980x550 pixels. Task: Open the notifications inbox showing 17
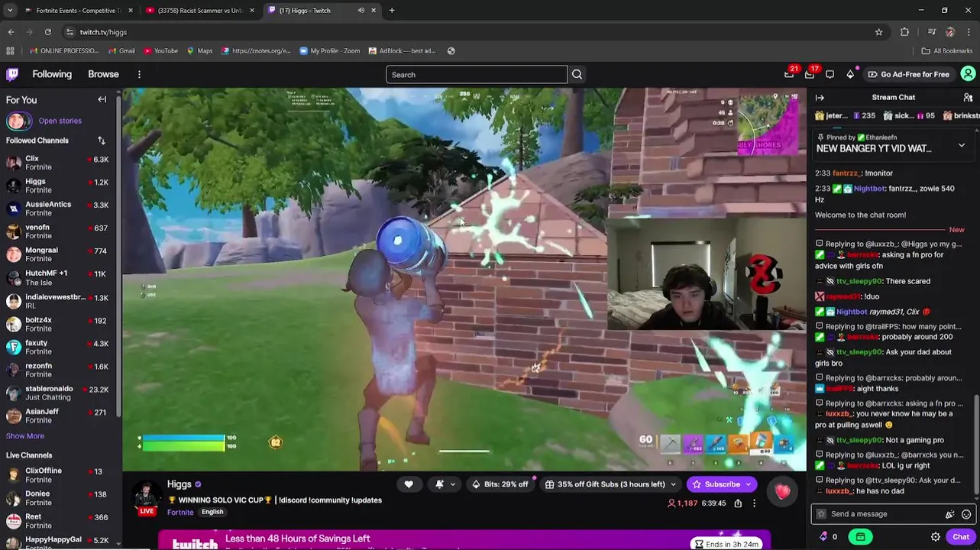[x=810, y=74]
